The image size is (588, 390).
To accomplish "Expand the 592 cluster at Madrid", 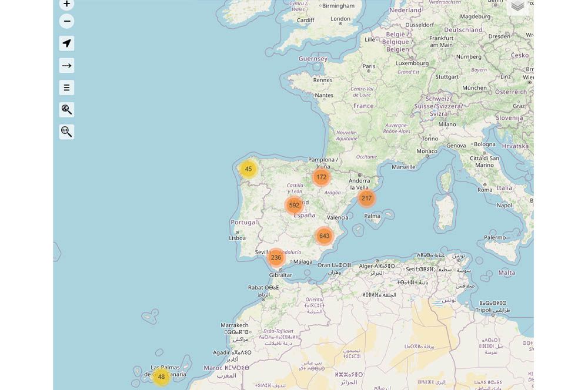I will point(294,206).
